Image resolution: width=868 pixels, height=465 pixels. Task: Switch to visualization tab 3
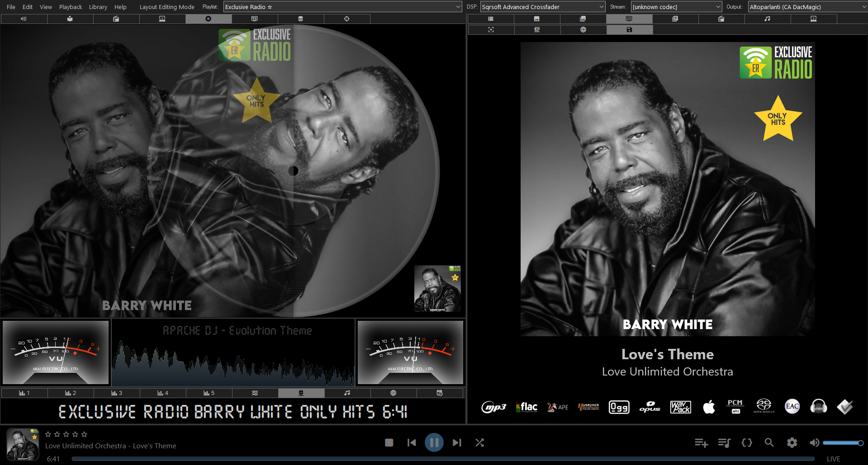(117, 393)
